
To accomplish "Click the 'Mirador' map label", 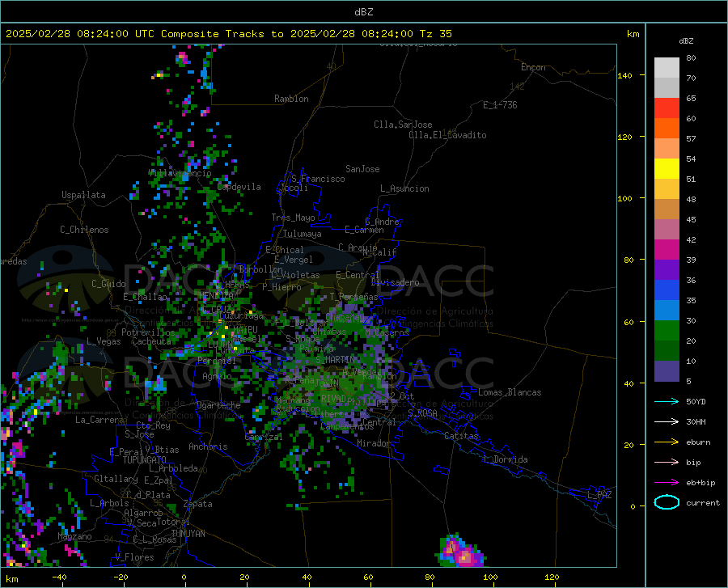I will coord(374,443).
